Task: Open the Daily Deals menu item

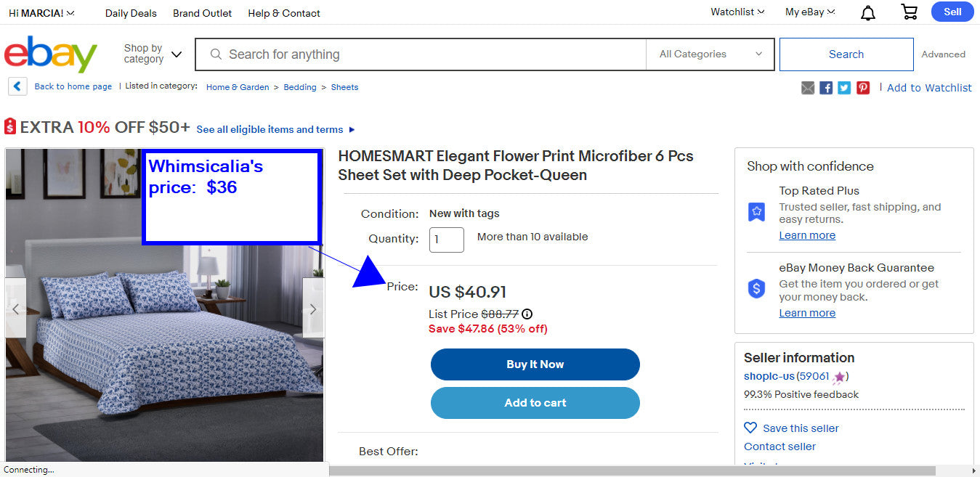Action: pos(131,12)
